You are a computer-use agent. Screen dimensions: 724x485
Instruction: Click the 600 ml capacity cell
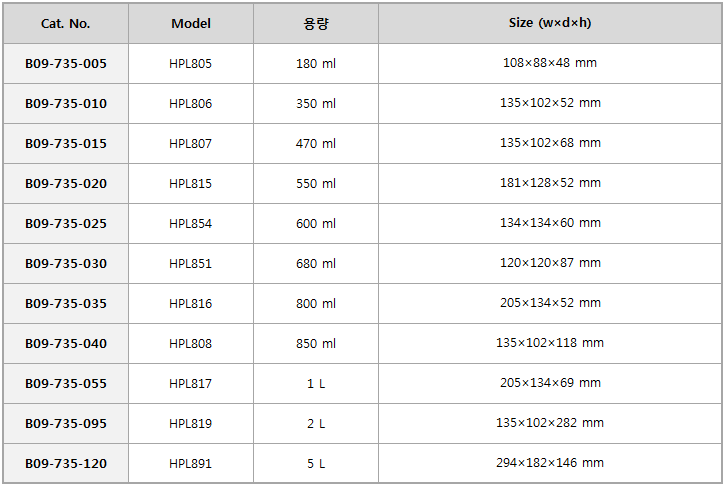click(x=316, y=224)
